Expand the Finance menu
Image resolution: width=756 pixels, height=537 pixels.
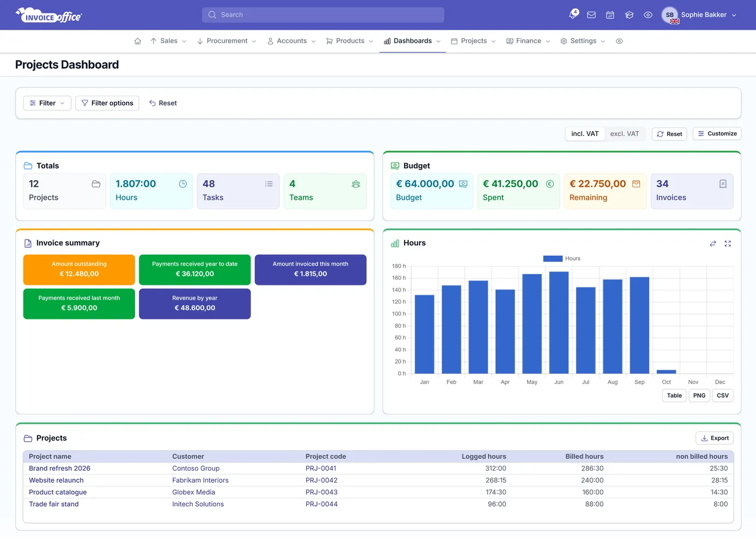pos(528,41)
